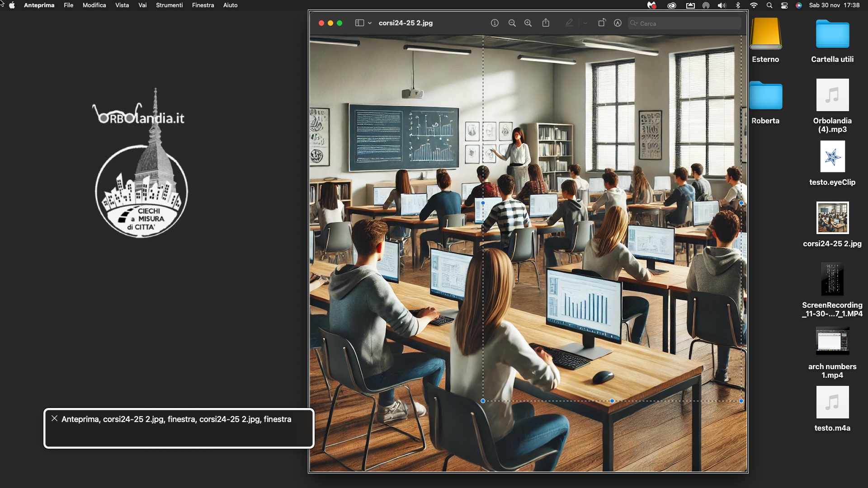Close the VoiceOver caption panel
868x488 pixels.
point(54,418)
